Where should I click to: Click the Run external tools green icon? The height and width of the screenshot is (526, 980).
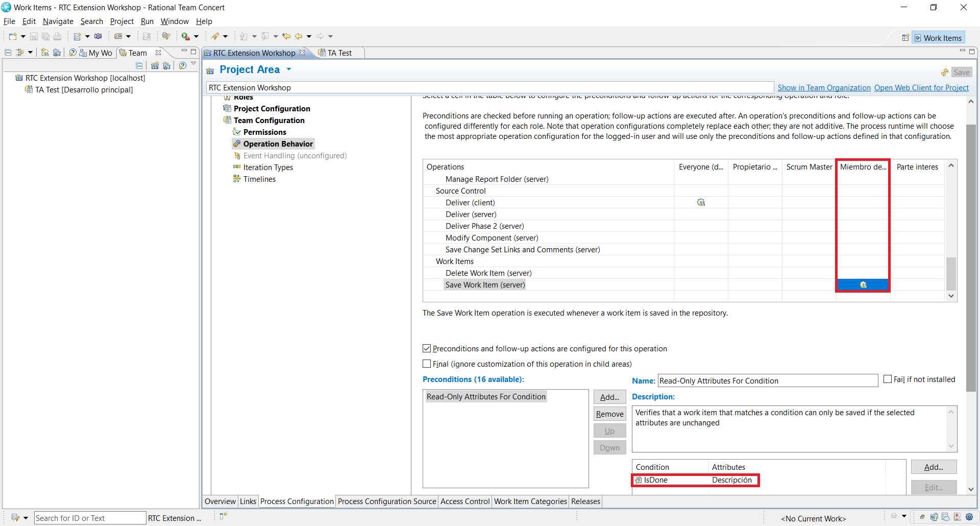tap(185, 36)
